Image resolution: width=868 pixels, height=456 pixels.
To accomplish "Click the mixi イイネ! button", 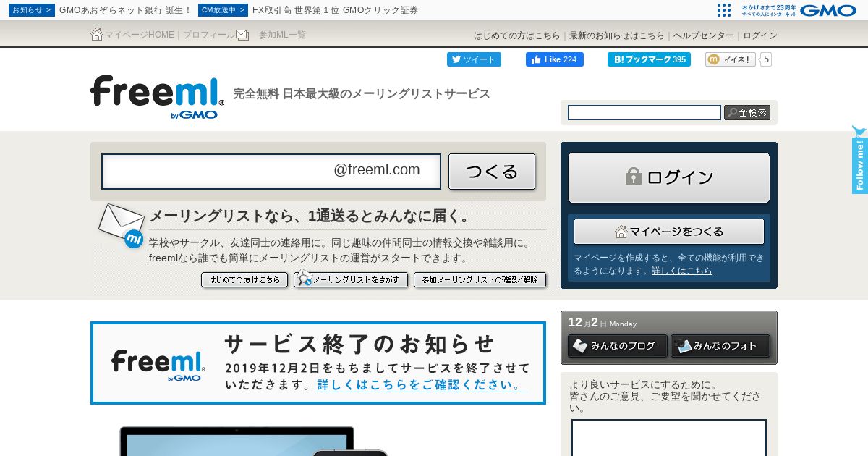I will pos(731,59).
